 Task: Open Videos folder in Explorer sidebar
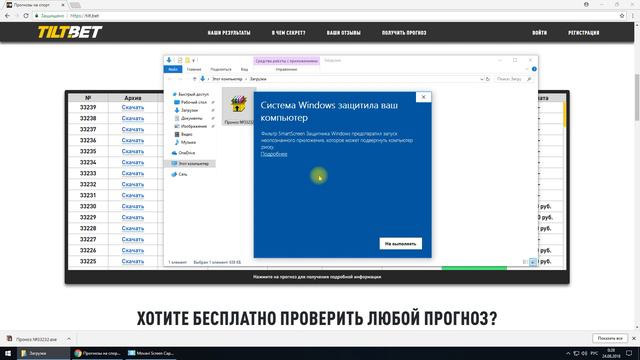point(187,134)
